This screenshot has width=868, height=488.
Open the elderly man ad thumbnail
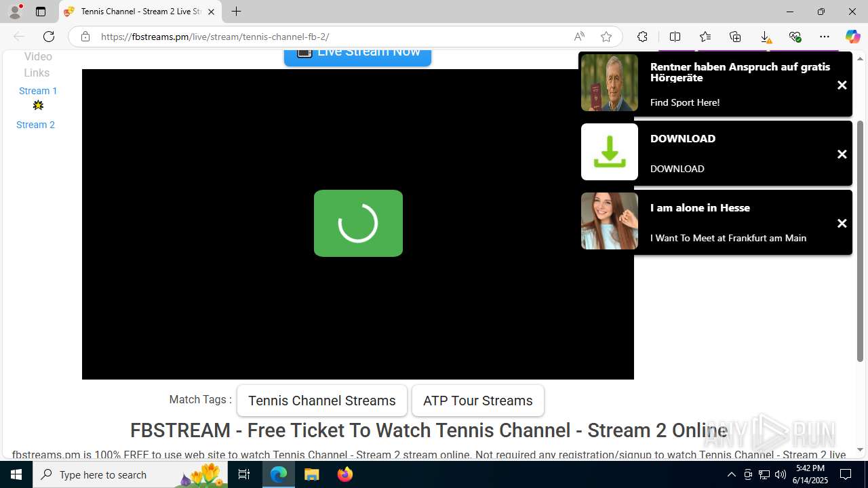pos(610,83)
